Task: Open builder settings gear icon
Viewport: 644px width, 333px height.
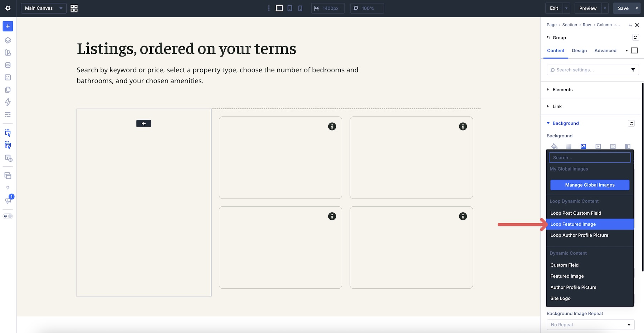Action: [8, 8]
